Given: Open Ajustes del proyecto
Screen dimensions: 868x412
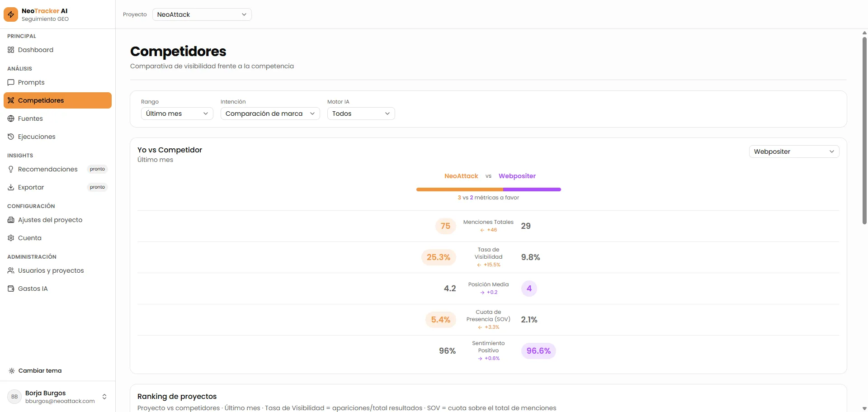Looking at the screenshot, I should 57,220.
